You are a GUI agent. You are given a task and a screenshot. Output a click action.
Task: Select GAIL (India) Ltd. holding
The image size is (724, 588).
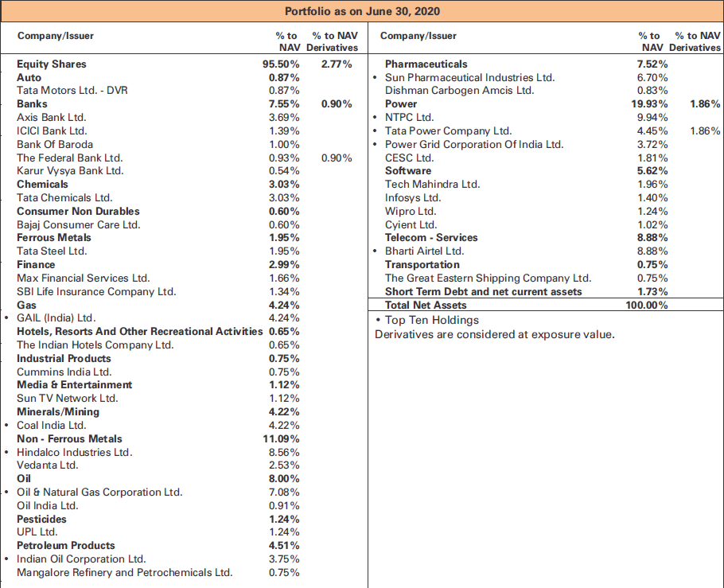[x=56, y=318]
